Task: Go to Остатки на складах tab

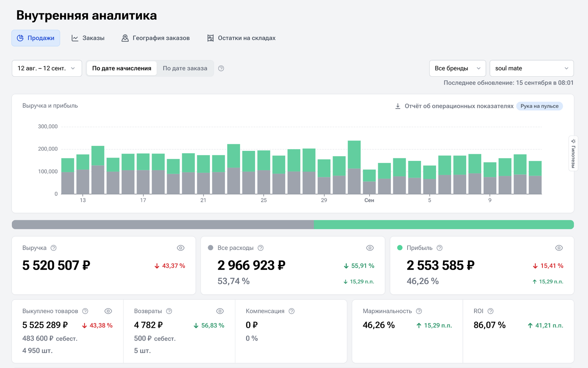Action: [241, 38]
